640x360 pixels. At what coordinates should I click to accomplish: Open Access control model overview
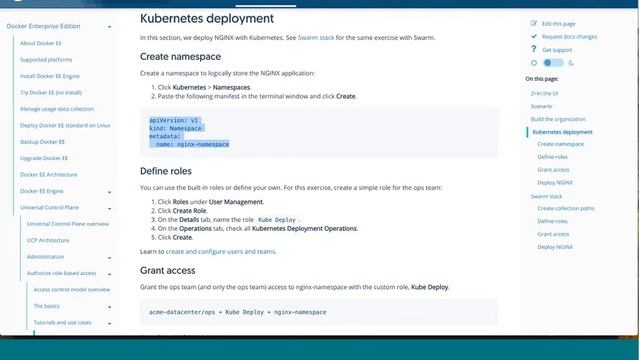[x=72, y=289]
